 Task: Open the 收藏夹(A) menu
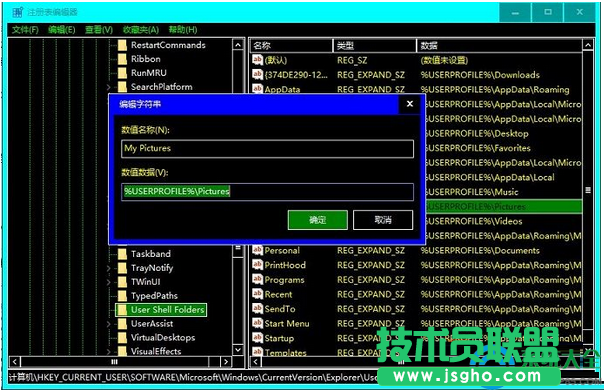tap(141, 30)
